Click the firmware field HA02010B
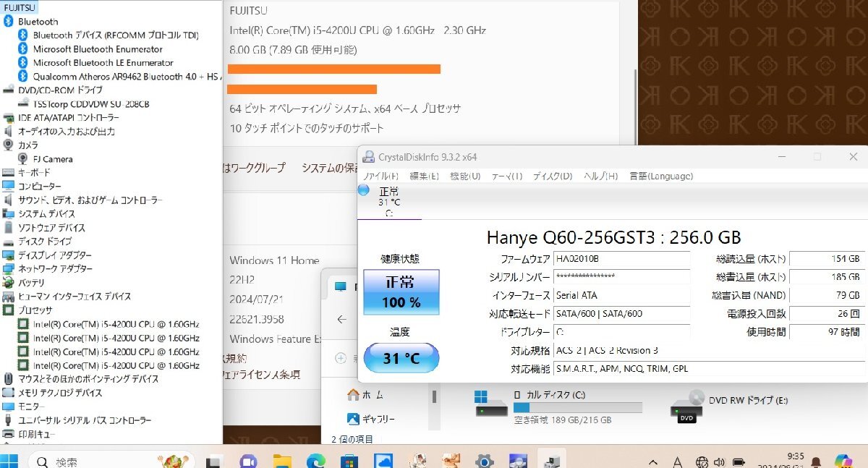 [621, 259]
